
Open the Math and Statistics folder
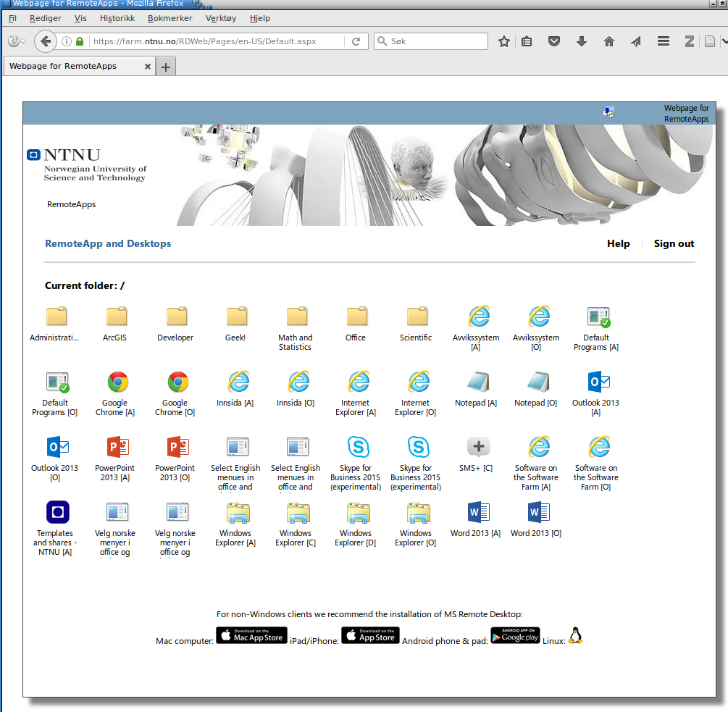[x=297, y=317]
